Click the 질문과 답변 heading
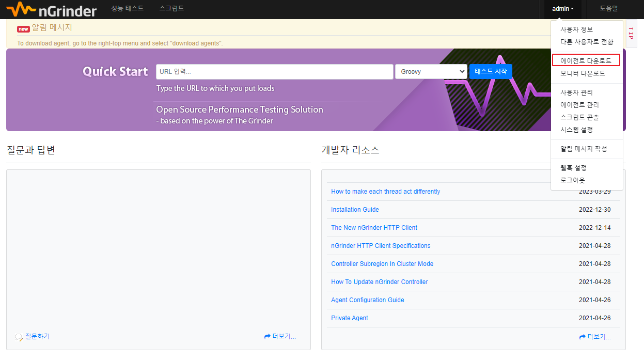 coord(31,150)
